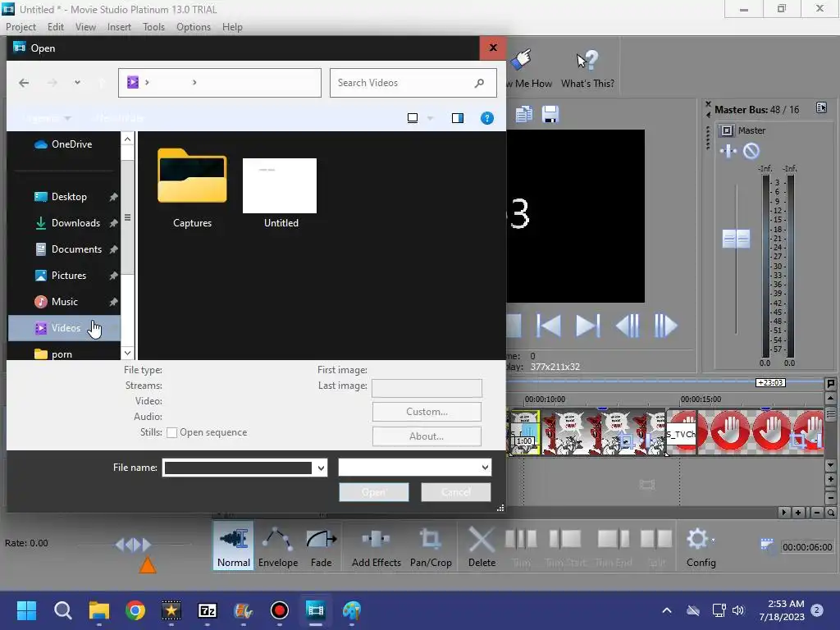
Task: Open Windows Start menu
Action: pos(26,610)
